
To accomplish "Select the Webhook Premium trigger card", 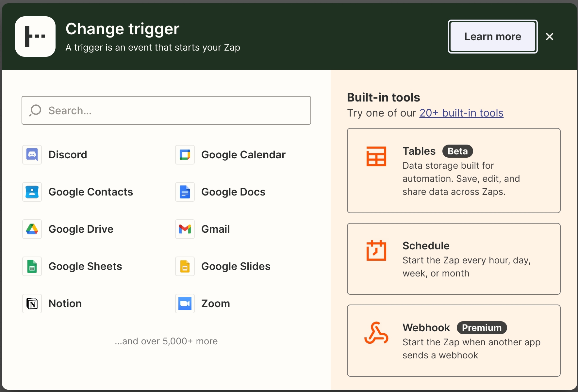I will [x=454, y=340].
